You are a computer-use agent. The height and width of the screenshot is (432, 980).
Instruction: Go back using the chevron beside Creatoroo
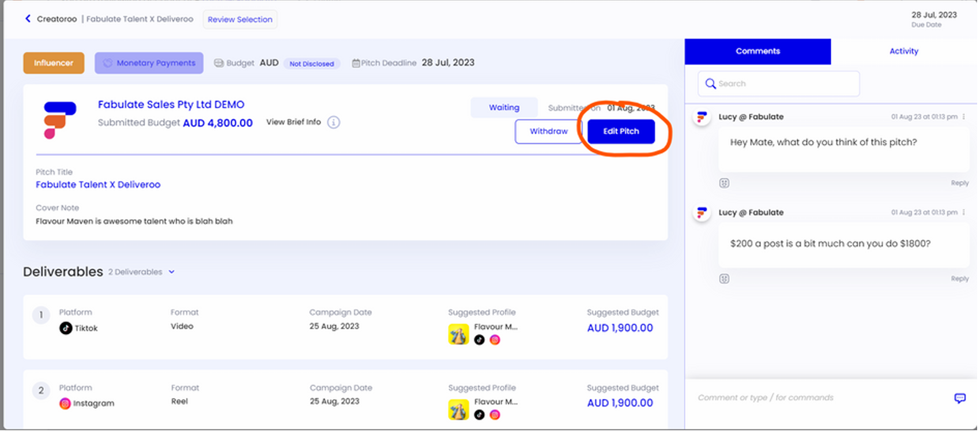pyautogui.click(x=28, y=19)
